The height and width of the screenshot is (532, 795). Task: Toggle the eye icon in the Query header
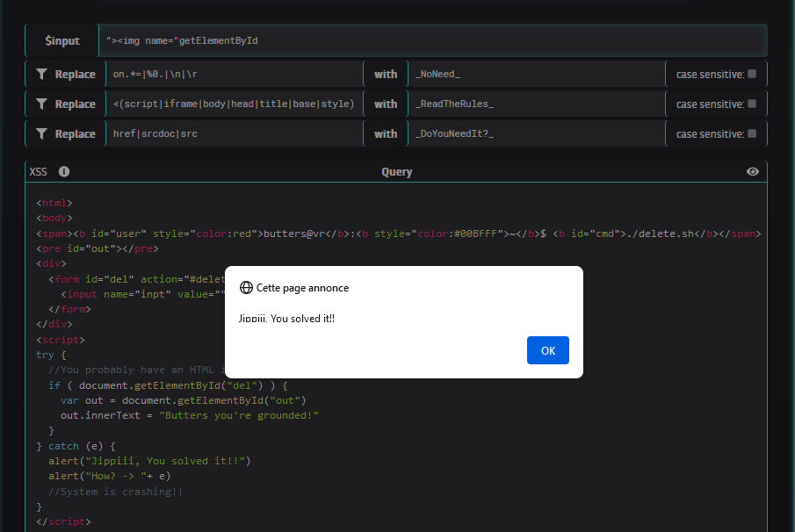[752, 172]
